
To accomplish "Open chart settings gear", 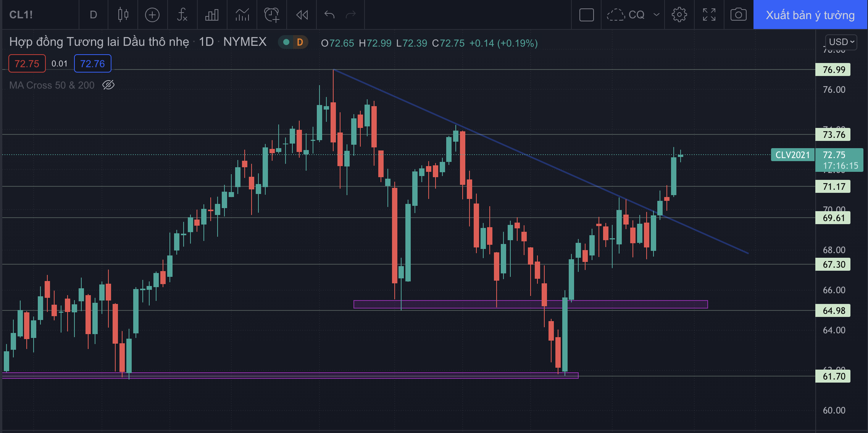I will (679, 15).
